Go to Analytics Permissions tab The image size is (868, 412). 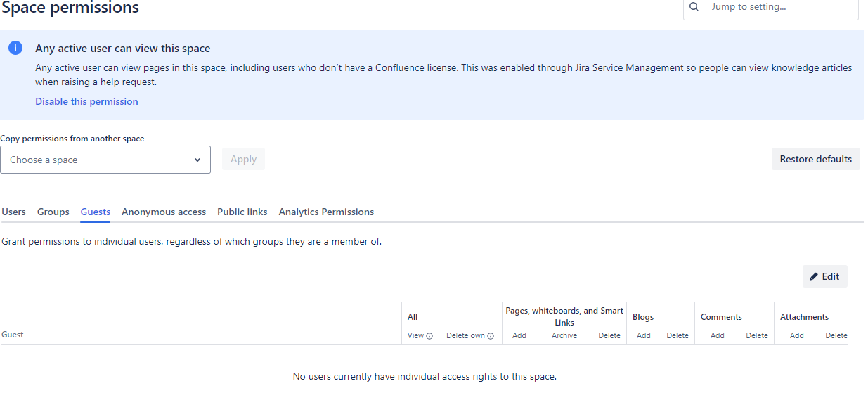tap(326, 212)
